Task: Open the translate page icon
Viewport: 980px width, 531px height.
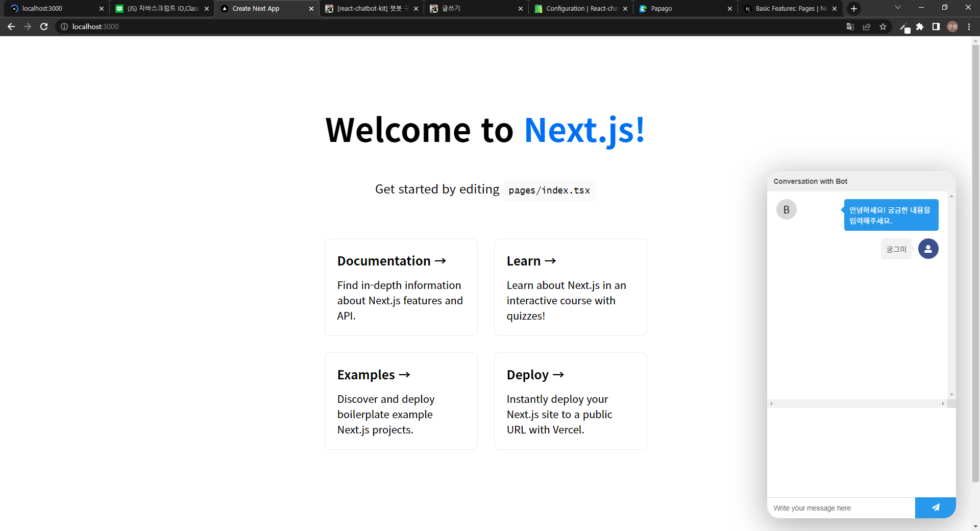Action: coord(850,27)
